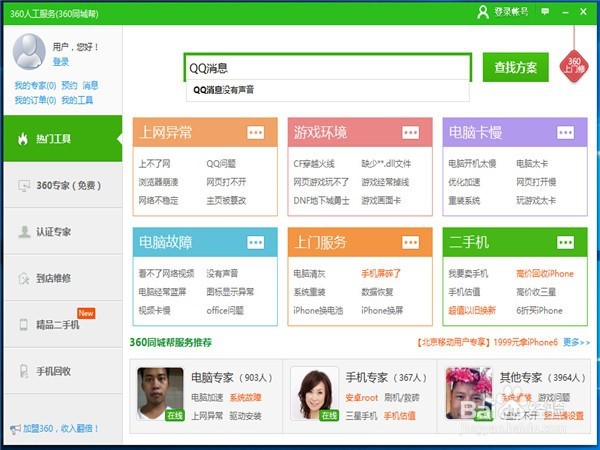
Task: Click the other expert's flower-crown photo
Action: click(x=469, y=394)
